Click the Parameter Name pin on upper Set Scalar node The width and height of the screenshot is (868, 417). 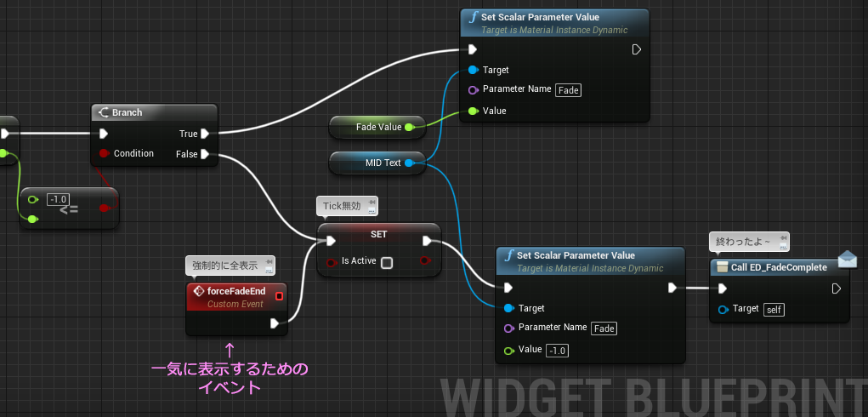tap(473, 89)
